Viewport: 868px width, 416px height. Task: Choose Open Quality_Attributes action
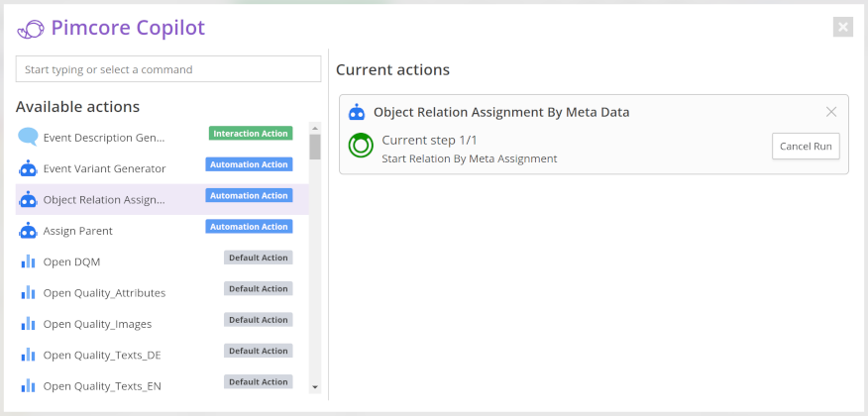pyautogui.click(x=163, y=292)
